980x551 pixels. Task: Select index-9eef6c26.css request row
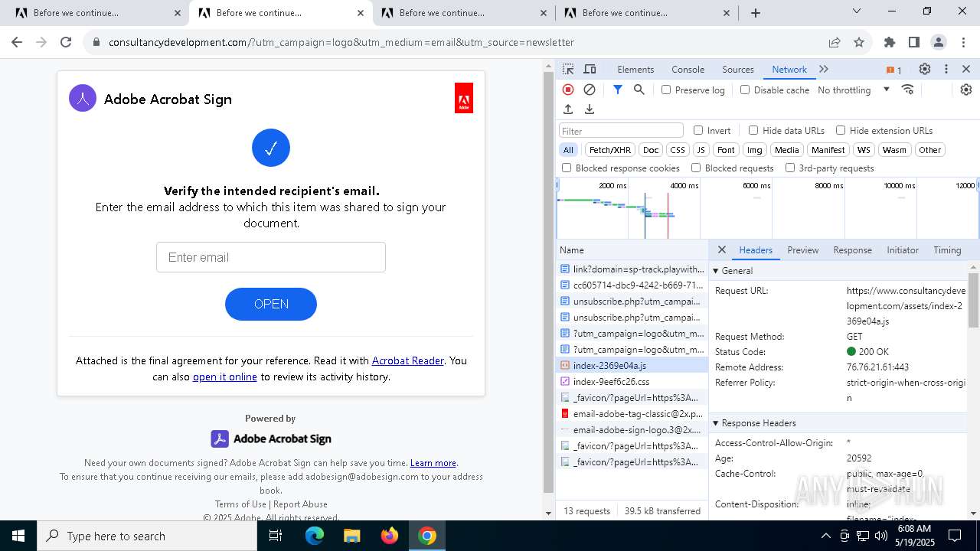tap(632, 381)
